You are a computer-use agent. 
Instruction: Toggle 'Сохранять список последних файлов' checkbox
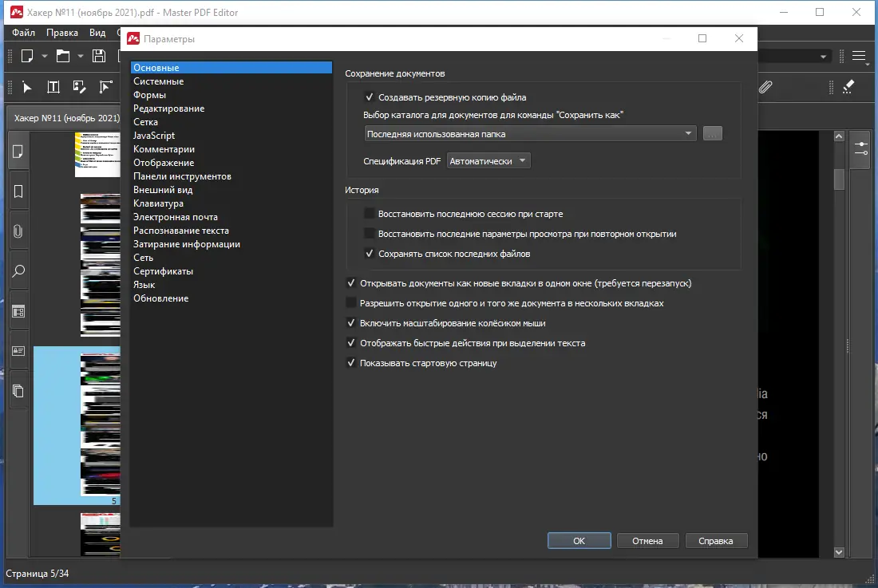[x=369, y=254]
